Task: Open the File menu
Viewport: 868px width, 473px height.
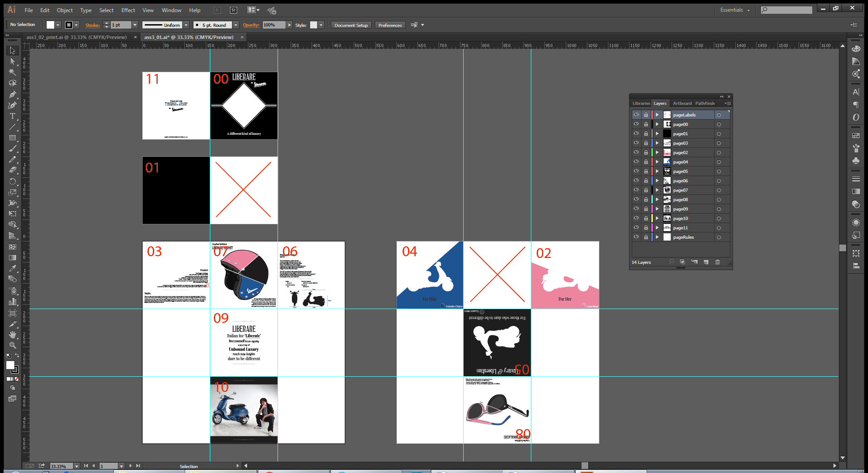Action: 29,10
